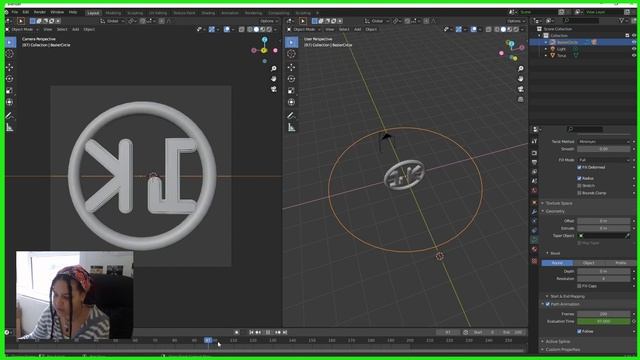Select the Profile bevel mode button

(620, 263)
